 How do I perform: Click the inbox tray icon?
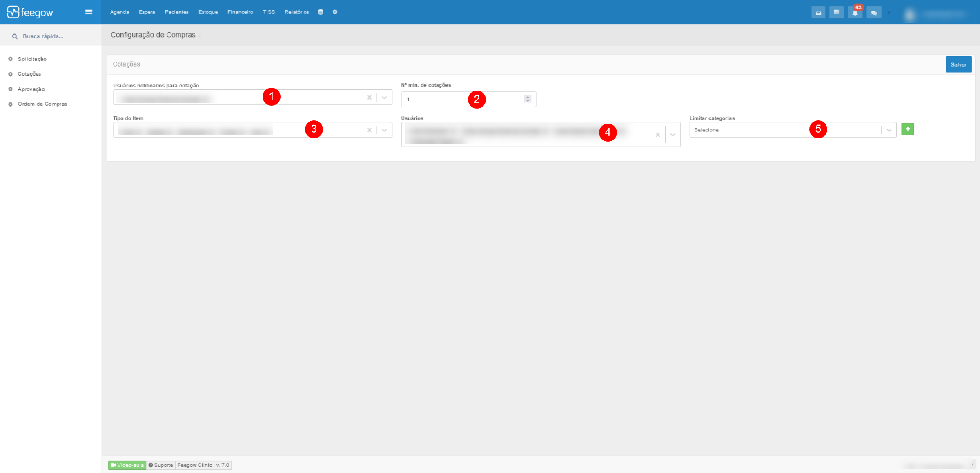click(818, 13)
